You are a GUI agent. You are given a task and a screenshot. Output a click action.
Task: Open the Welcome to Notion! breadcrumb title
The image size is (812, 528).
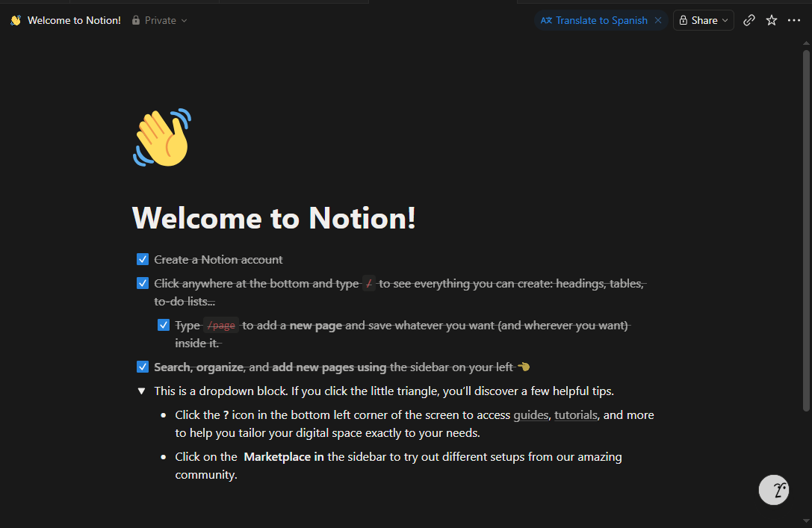tap(74, 20)
